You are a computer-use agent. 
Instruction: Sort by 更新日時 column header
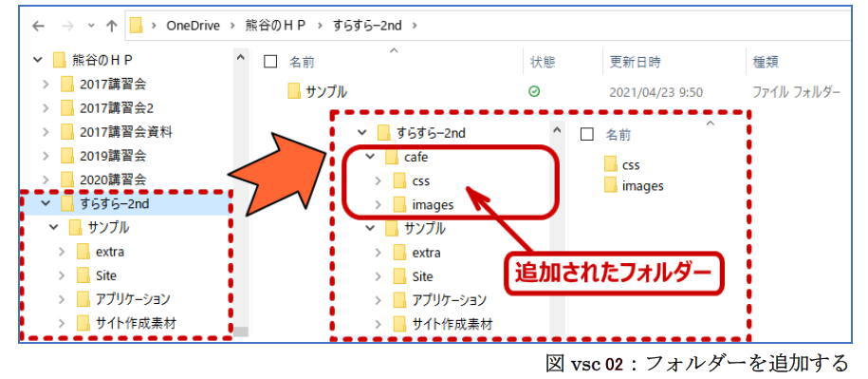(x=635, y=62)
